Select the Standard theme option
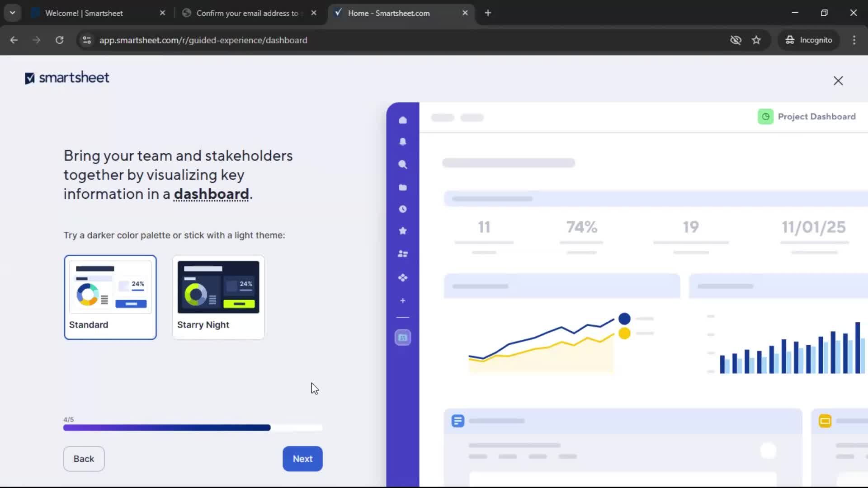Image resolution: width=868 pixels, height=488 pixels. point(110,297)
